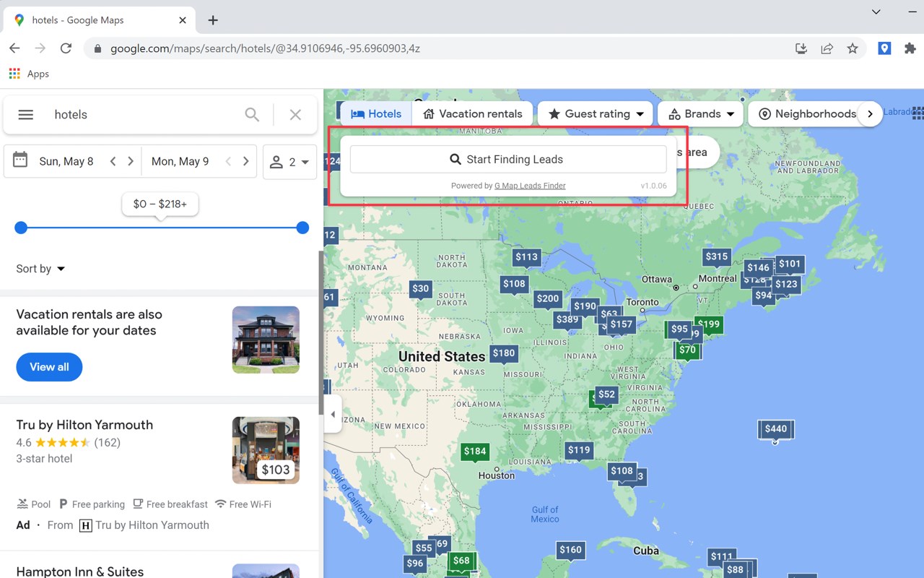This screenshot has height=578, width=924.
Task: Open the vacation rental house thumbnail
Action: click(x=266, y=340)
